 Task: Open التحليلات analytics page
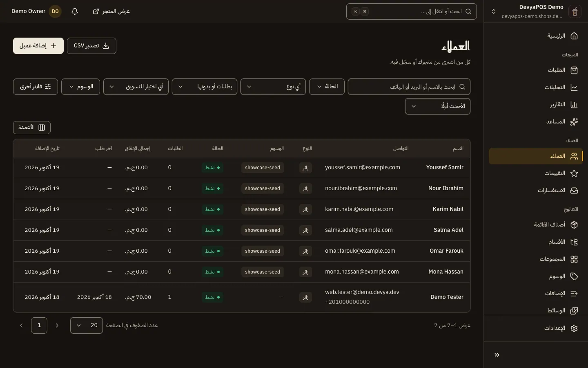[x=536, y=88]
